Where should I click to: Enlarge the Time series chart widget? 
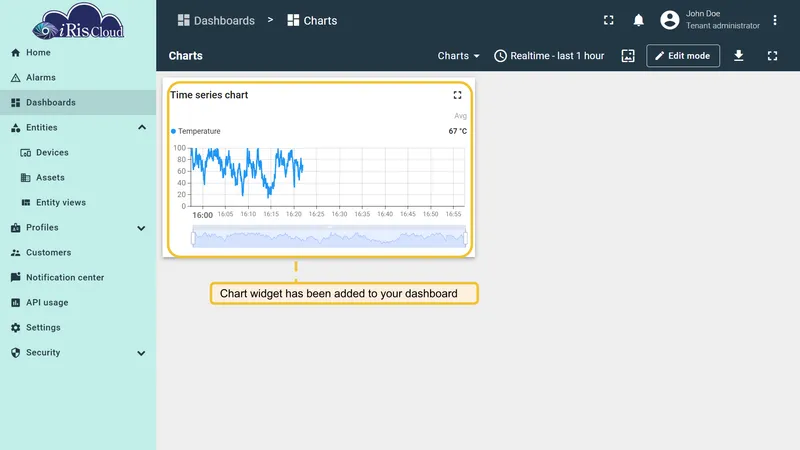point(457,95)
